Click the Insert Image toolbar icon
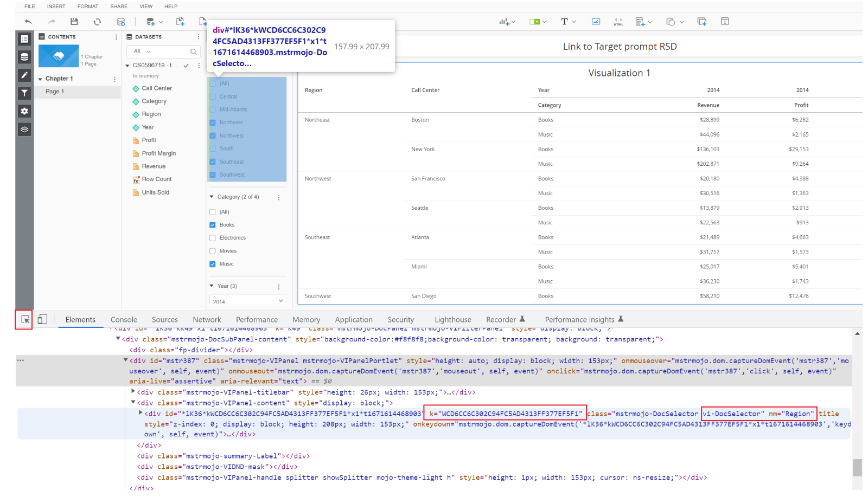868x497 pixels. (596, 22)
